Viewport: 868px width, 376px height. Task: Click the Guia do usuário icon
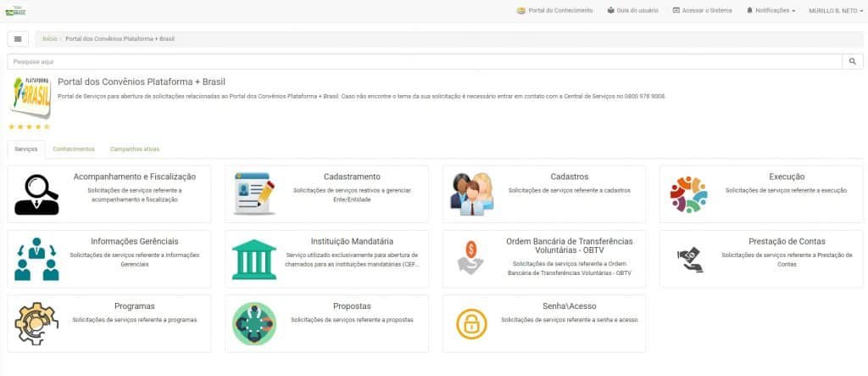tap(610, 10)
